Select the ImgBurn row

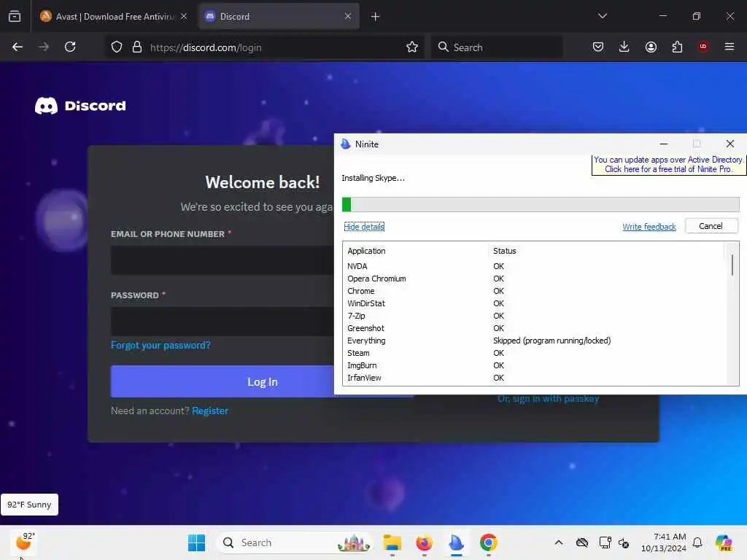click(x=533, y=365)
